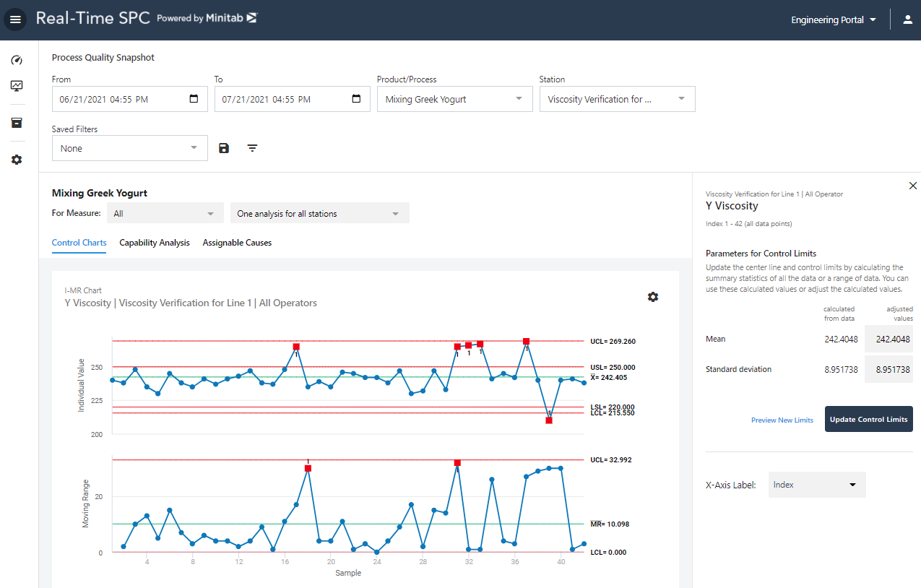
Task: Expand the Product/Process dropdown
Action: pos(454,100)
